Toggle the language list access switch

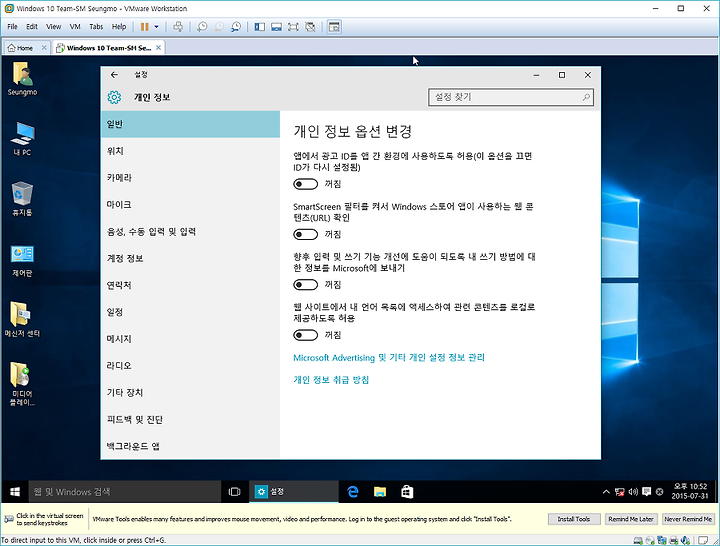[x=305, y=335]
